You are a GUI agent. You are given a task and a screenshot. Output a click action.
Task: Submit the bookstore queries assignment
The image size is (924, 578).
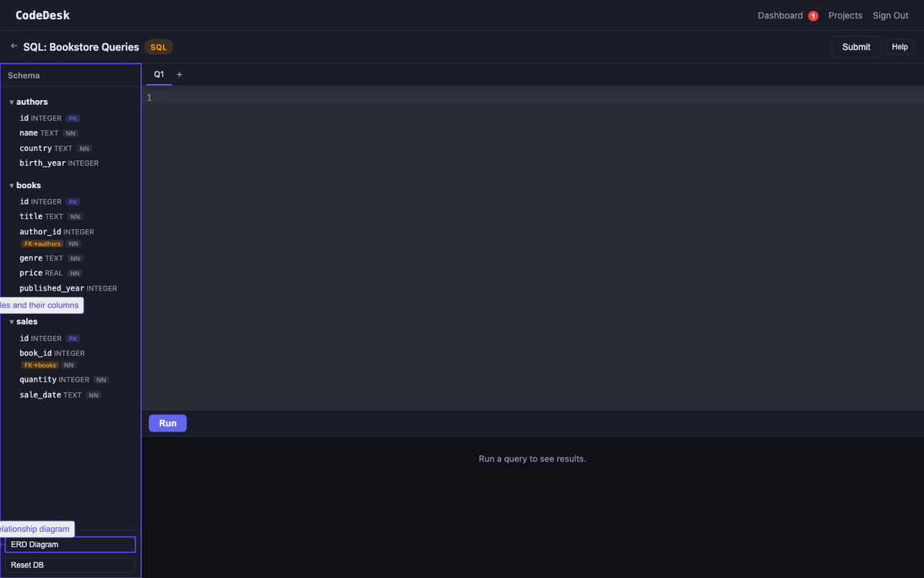855,46
